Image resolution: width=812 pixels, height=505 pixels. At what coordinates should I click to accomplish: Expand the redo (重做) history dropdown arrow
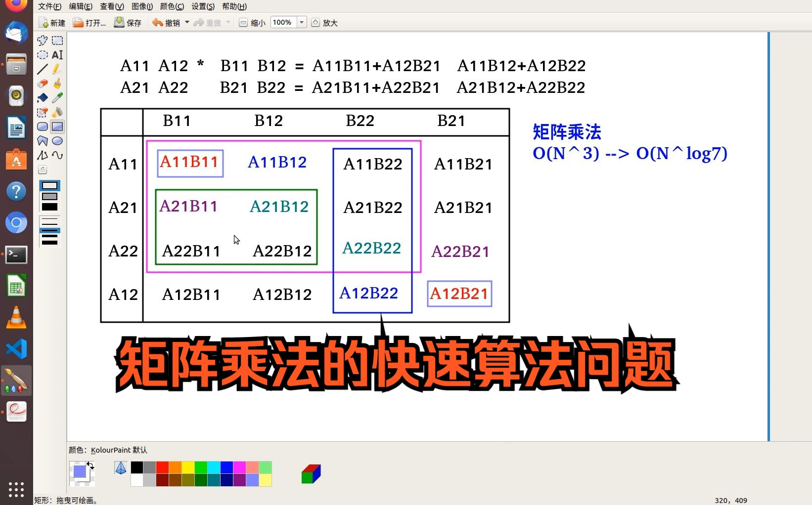click(x=228, y=22)
